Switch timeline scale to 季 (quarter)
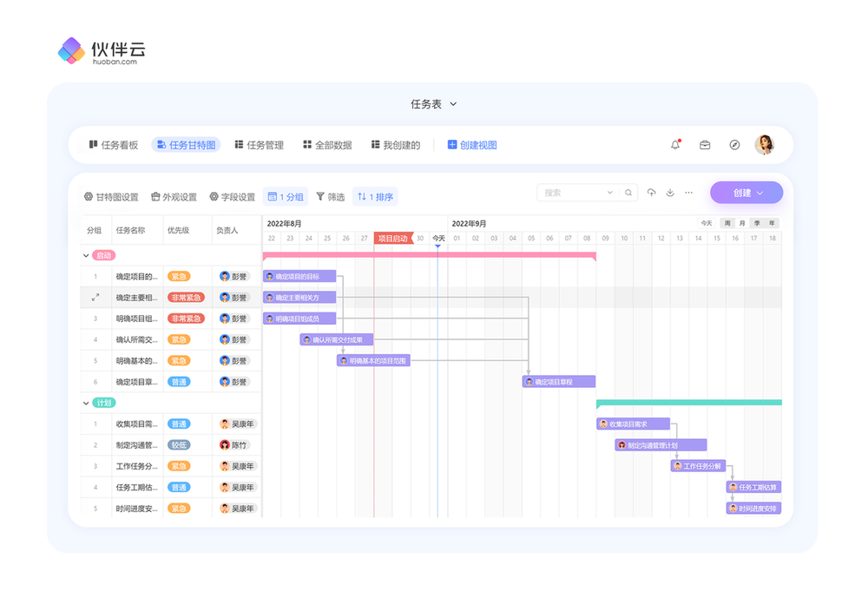This screenshot has width=868, height=598. pos(756,223)
